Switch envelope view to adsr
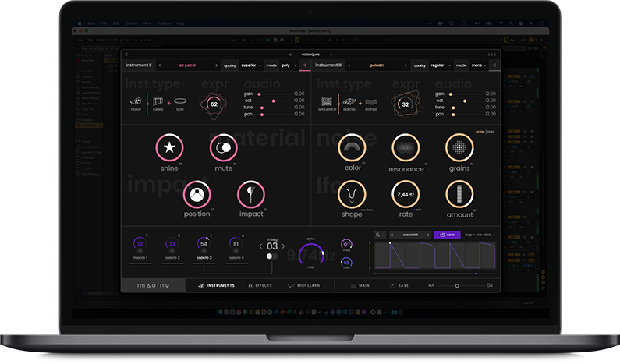 491,131
